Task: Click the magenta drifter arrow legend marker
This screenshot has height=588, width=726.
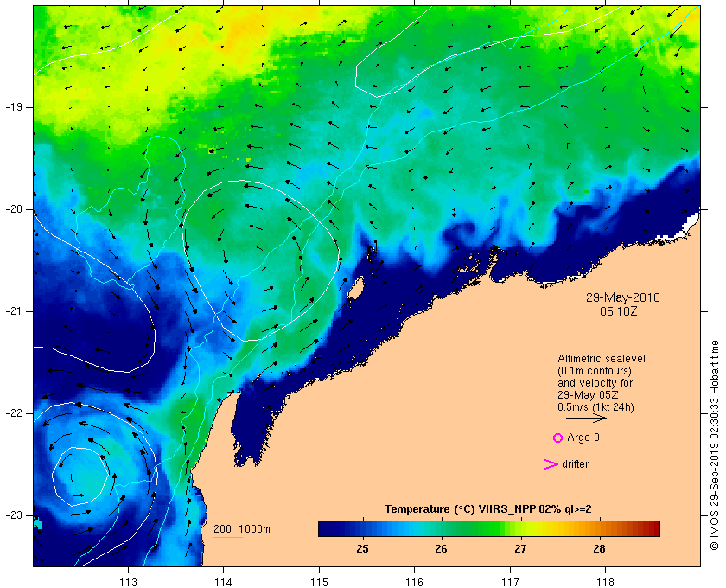Action: tap(551, 464)
